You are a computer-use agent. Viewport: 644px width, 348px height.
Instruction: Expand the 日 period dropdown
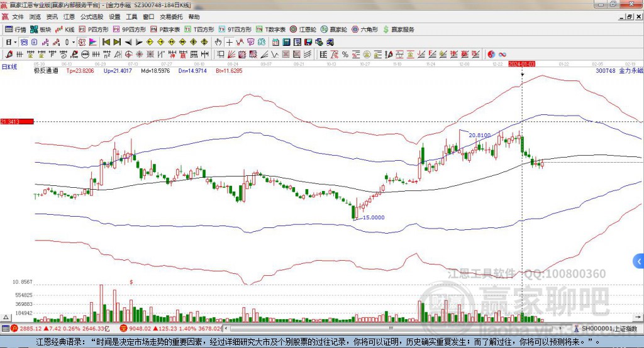(15, 42)
